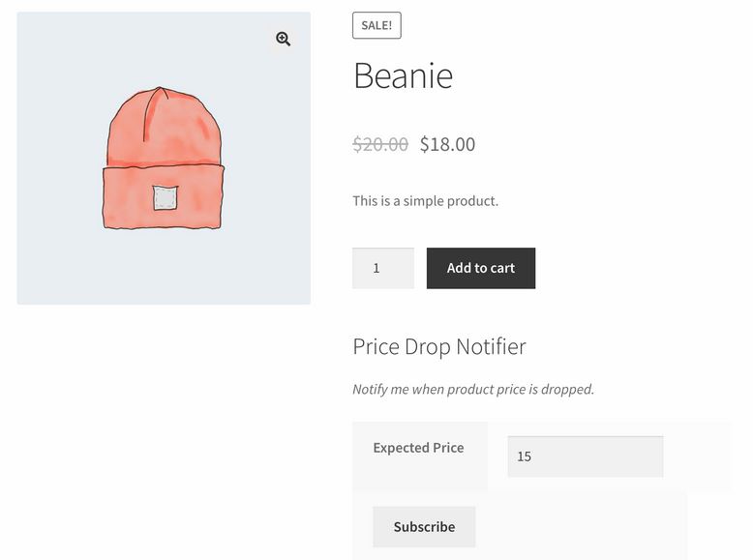The width and height of the screenshot is (753, 560).
Task: Focus the quantity field showing 1
Action: [x=383, y=268]
